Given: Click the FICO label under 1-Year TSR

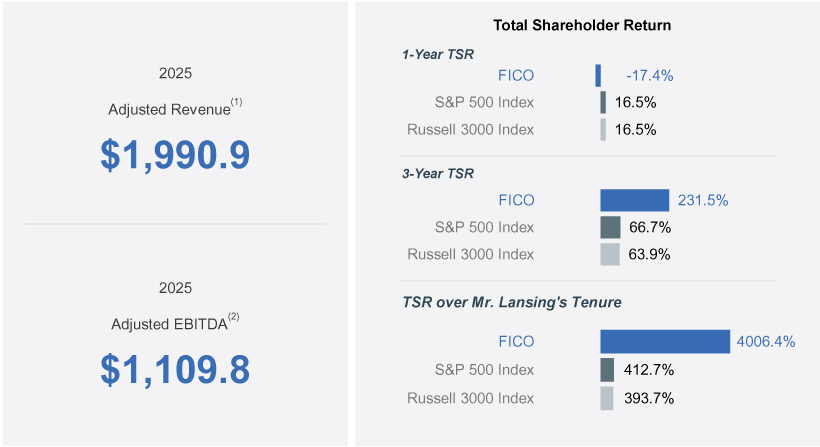Looking at the screenshot, I should pos(516,75).
